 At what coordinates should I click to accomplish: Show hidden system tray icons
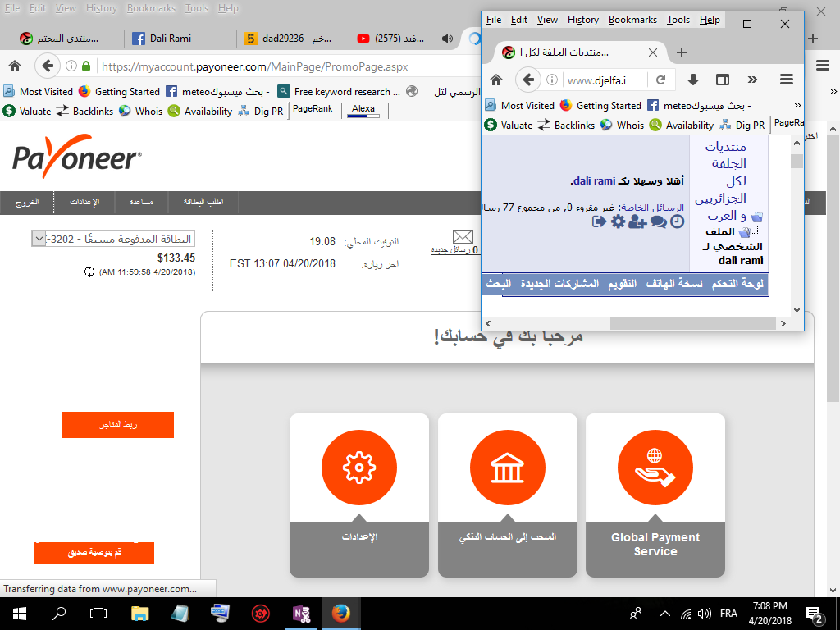pyautogui.click(x=664, y=614)
